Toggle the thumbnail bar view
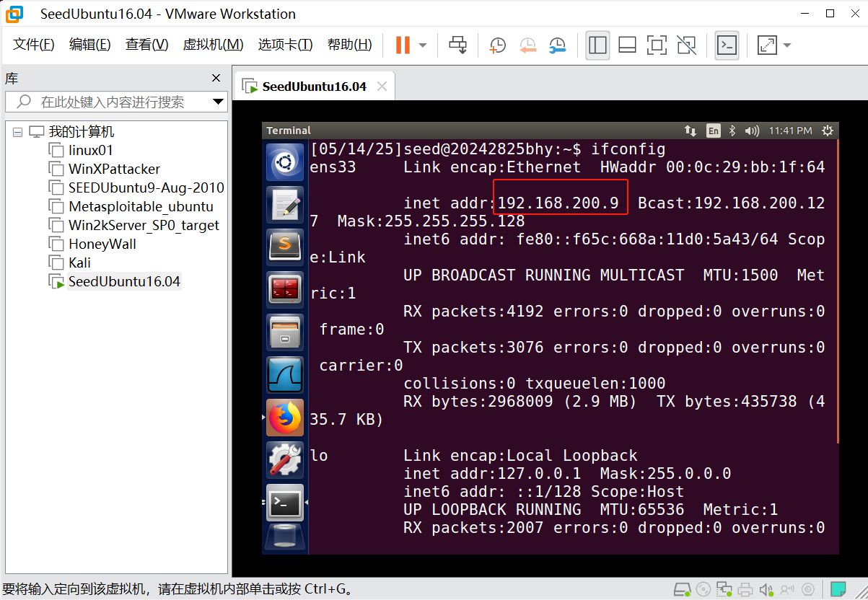The height and width of the screenshot is (600, 868). (627, 45)
